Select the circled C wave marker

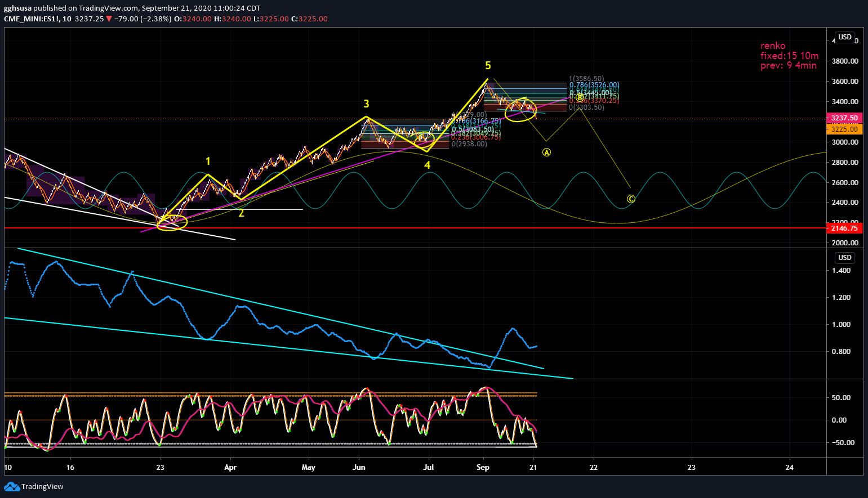pos(631,199)
